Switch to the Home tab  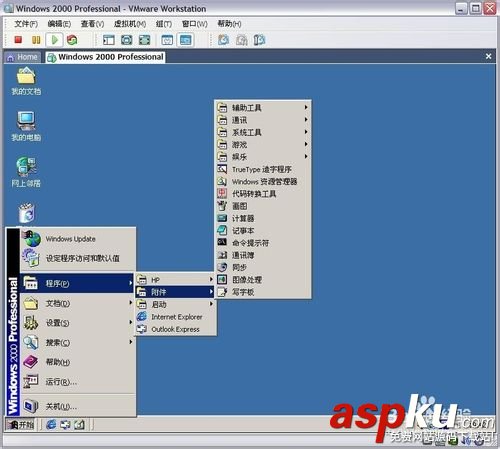23,57
